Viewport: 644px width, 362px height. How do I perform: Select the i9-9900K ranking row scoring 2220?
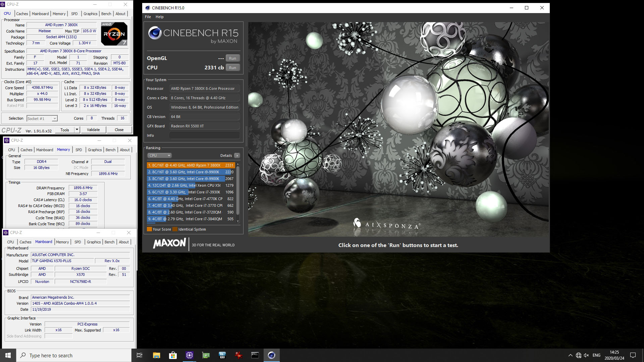191,172
